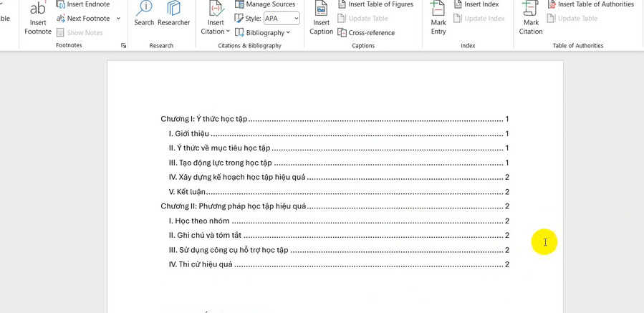This screenshot has width=644, height=313.
Task: Click the Style icon
Action: 239,19
